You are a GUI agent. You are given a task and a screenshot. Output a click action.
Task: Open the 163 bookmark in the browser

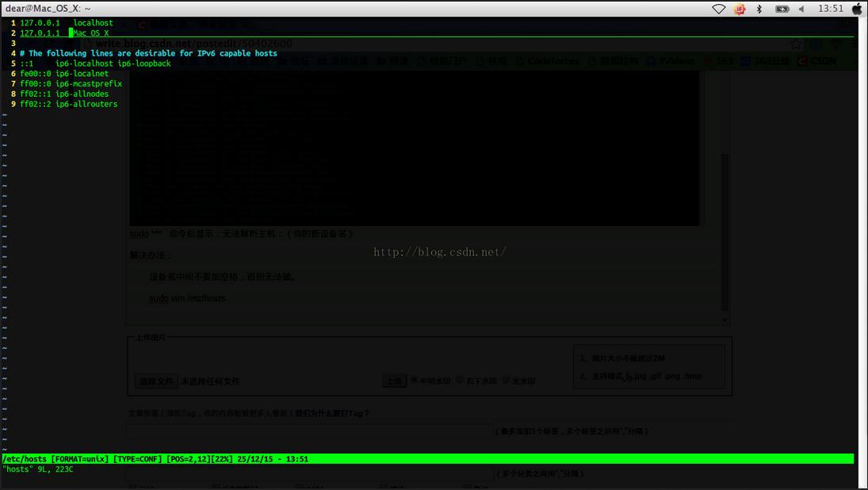718,61
